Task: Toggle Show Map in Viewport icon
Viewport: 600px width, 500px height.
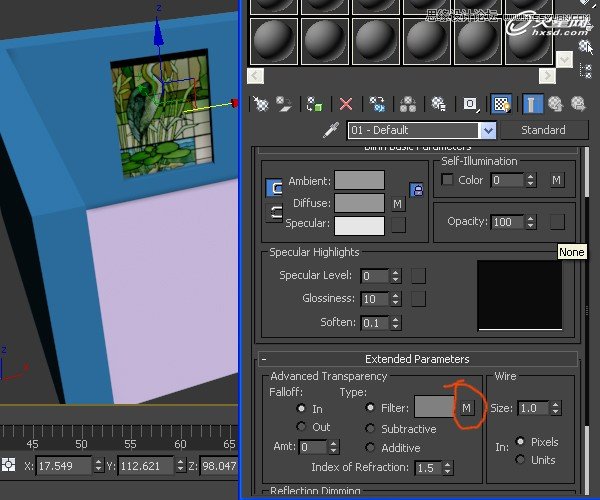Action: coord(502,103)
